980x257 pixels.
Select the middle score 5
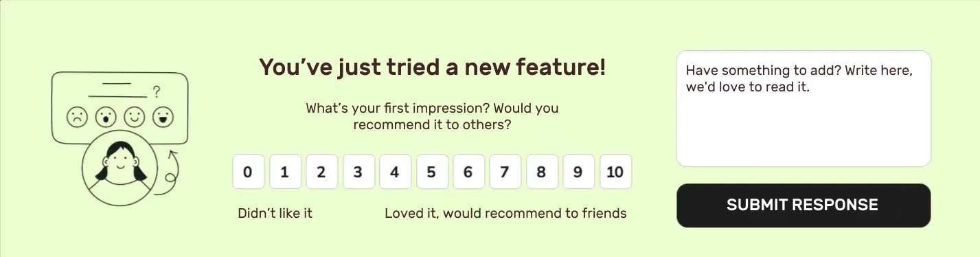(x=431, y=172)
